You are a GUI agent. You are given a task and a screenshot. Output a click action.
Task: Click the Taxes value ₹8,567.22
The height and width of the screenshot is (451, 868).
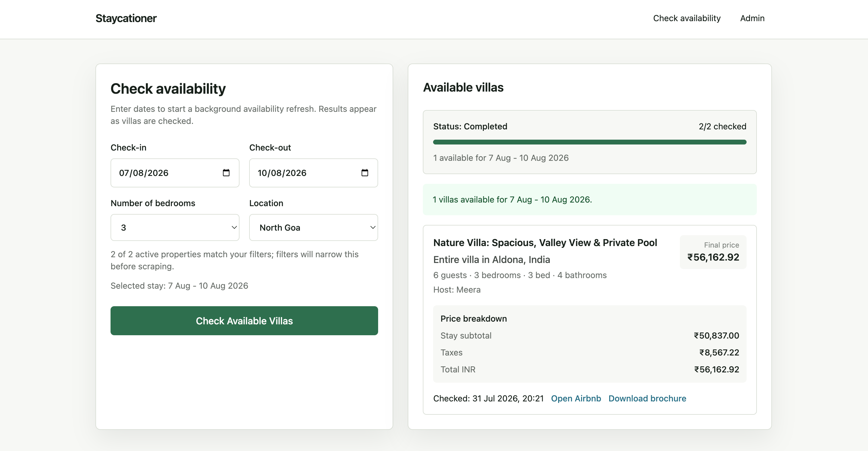click(719, 352)
